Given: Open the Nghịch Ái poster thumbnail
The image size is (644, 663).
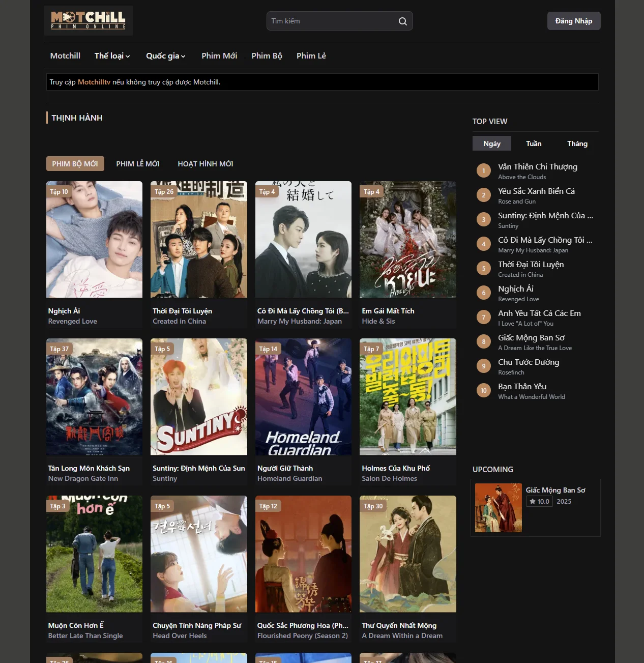Looking at the screenshot, I should coord(94,239).
